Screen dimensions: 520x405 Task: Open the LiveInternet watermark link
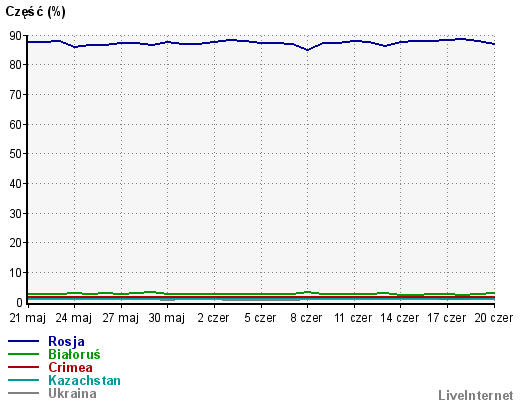point(476,395)
